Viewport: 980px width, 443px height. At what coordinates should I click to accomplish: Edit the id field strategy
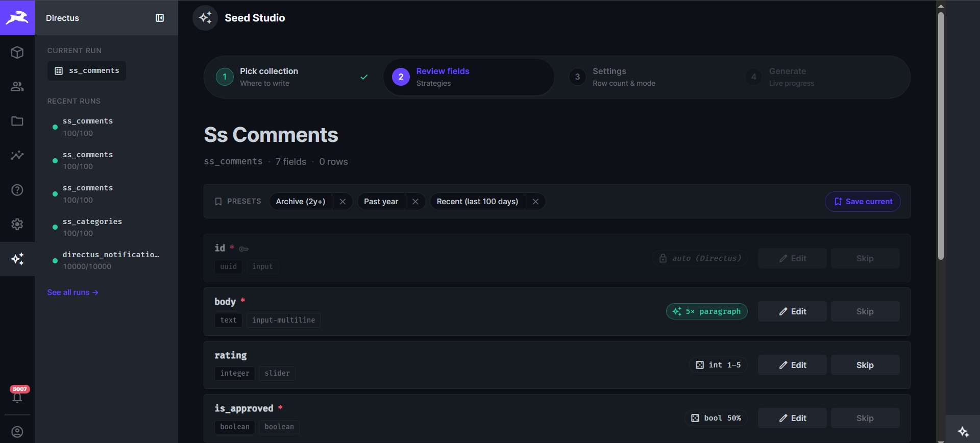[792, 258]
